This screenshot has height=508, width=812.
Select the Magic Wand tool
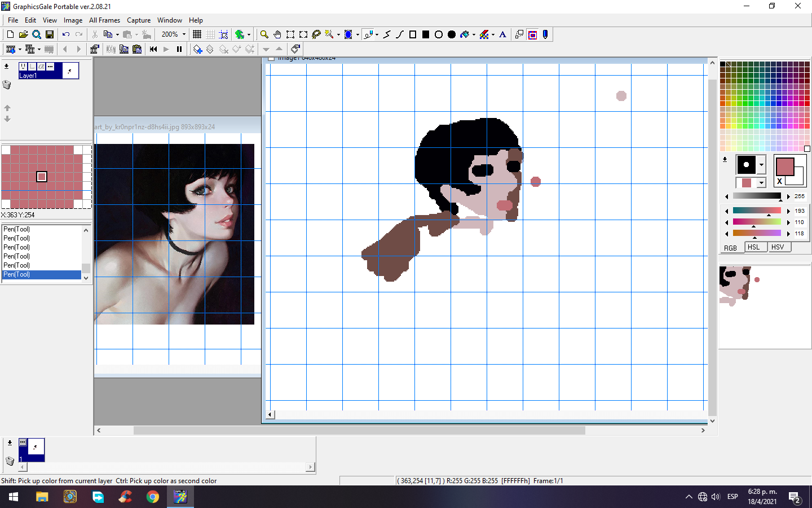(329, 34)
